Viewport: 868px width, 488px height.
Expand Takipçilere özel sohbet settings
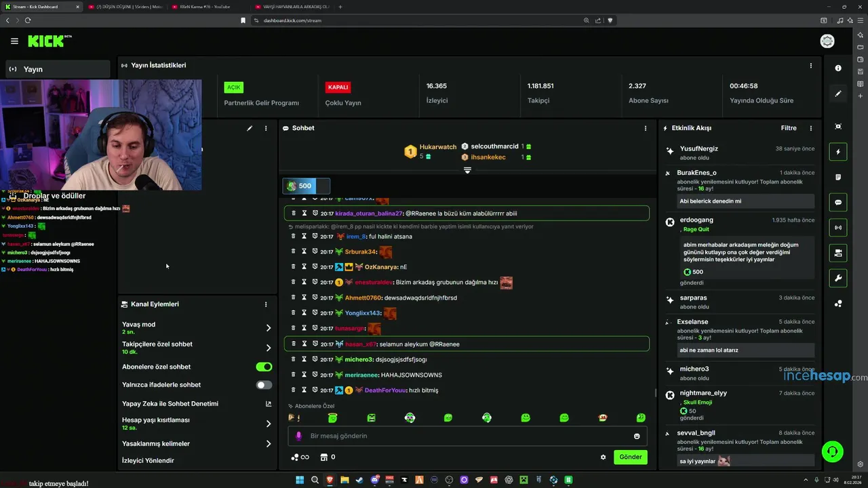pos(268,348)
